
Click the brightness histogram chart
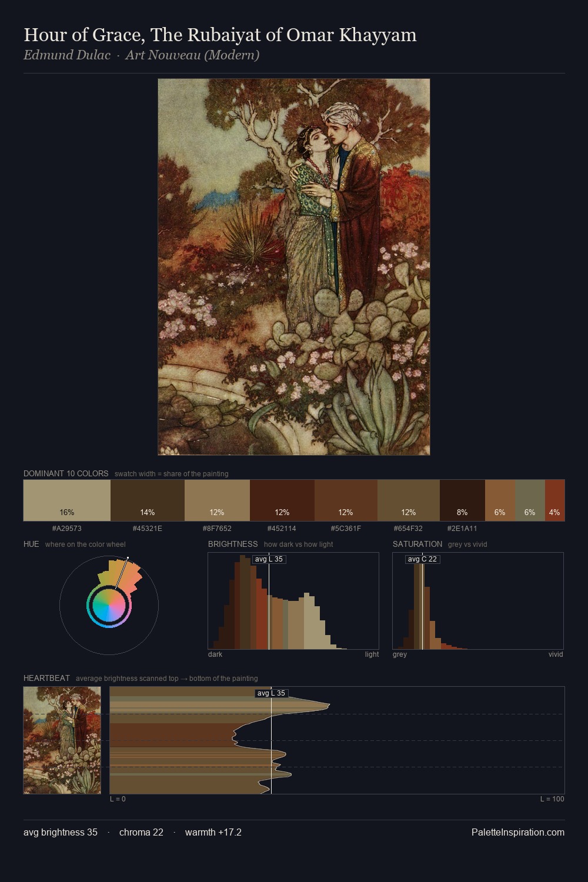coord(293,601)
